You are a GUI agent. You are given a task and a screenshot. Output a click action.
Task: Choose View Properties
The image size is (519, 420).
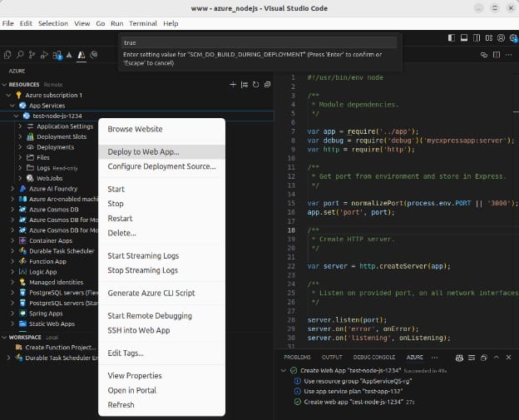161,376
